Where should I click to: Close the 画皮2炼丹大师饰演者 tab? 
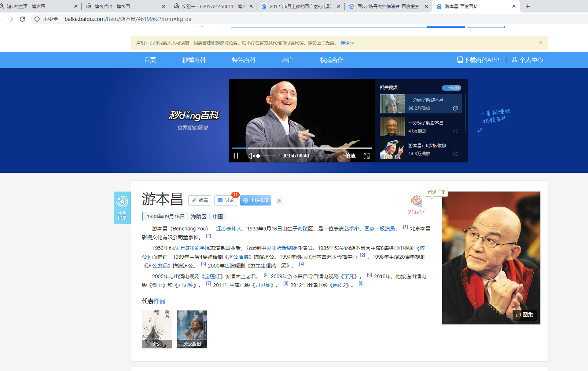coord(426,6)
